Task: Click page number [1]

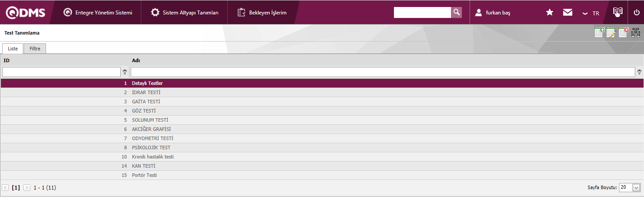Action: (16, 187)
